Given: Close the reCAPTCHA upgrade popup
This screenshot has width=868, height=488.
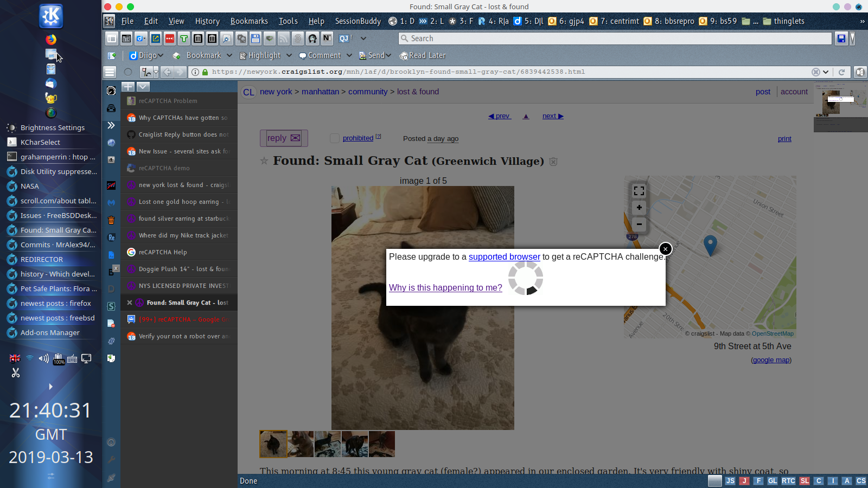Looking at the screenshot, I should pyautogui.click(x=666, y=249).
